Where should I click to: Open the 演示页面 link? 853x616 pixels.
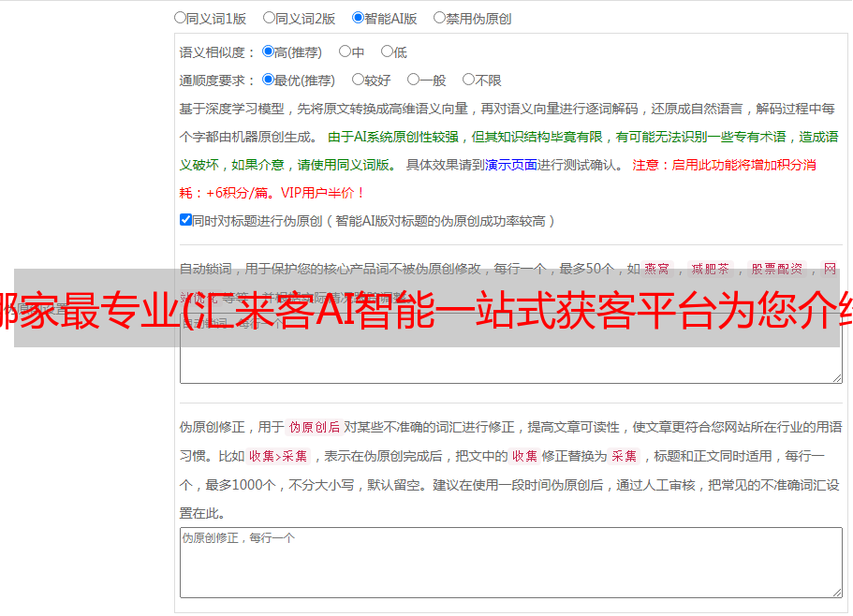(511, 165)
